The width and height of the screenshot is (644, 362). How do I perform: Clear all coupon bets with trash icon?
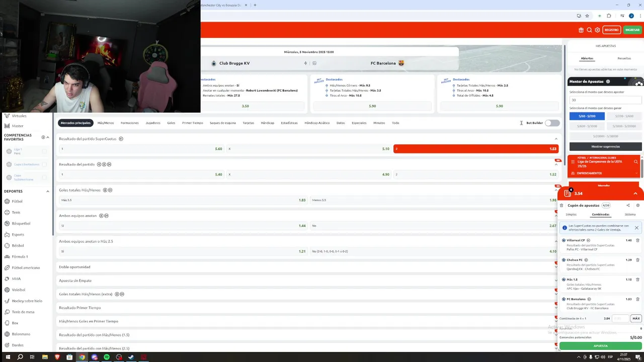tap(561, 205)
